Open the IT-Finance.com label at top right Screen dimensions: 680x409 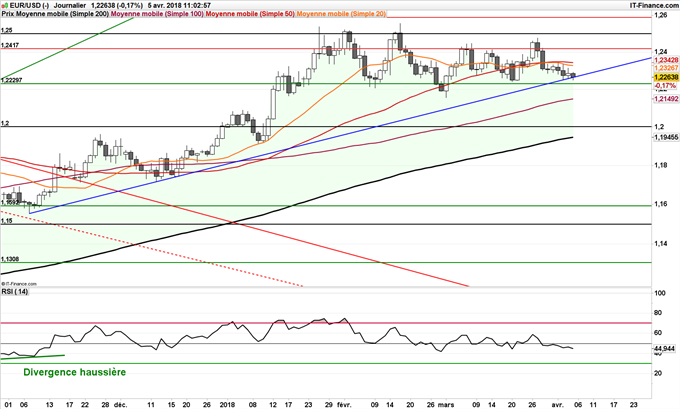pyautogui.click(x=654, y=6)
